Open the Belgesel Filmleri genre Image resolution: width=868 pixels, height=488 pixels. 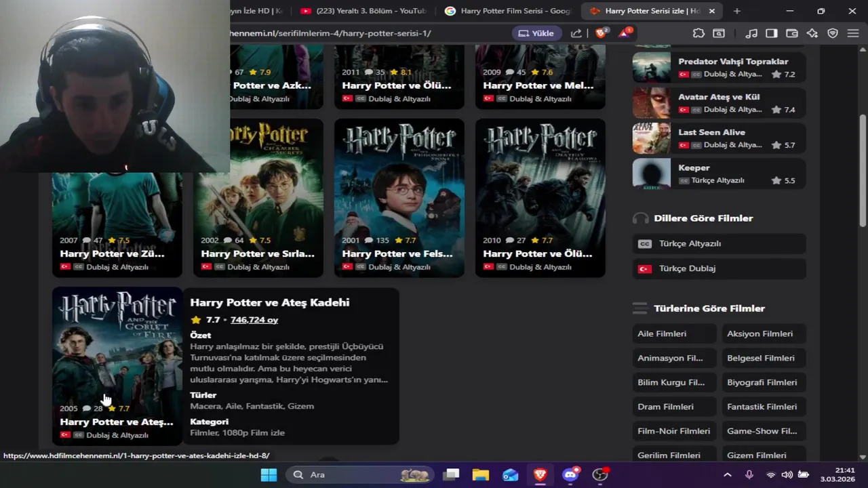tap(764, 358)
